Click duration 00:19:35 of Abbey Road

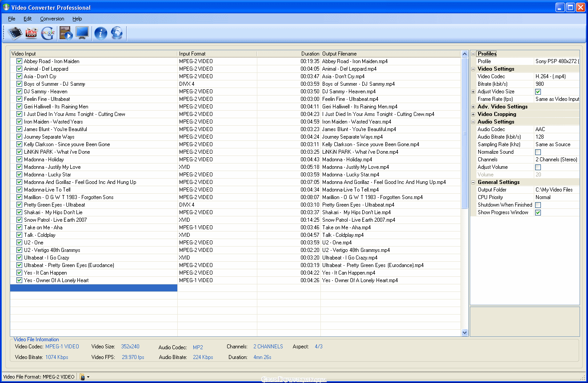[x=310, y=61]
